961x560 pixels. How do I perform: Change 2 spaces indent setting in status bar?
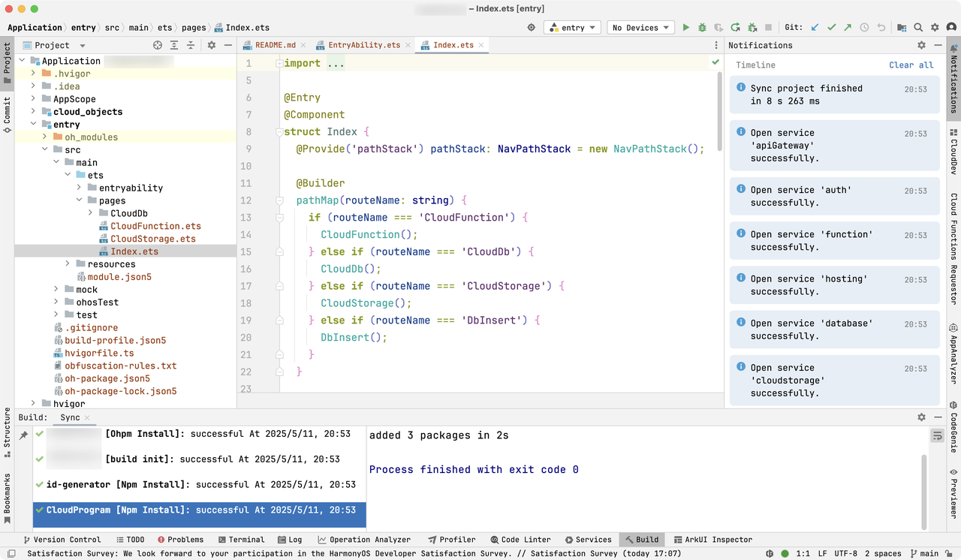tap(883, 554)
